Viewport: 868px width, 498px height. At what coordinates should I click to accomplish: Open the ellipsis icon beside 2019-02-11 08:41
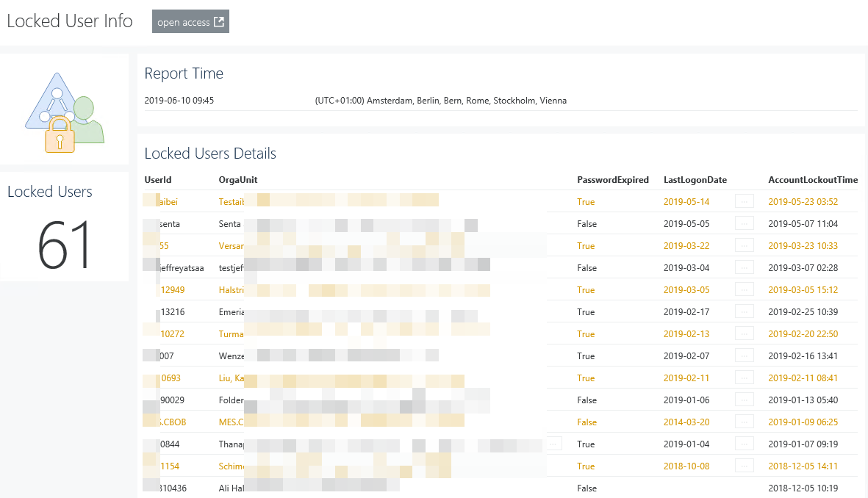744,378
